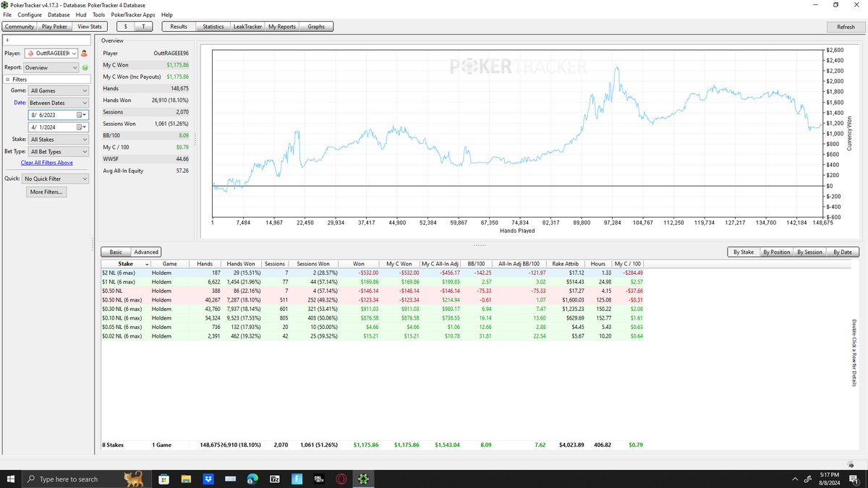Screen dimensions: 868x488
Task: Click the PokerTracker icon in the taskbar
Action: point(363,478)
